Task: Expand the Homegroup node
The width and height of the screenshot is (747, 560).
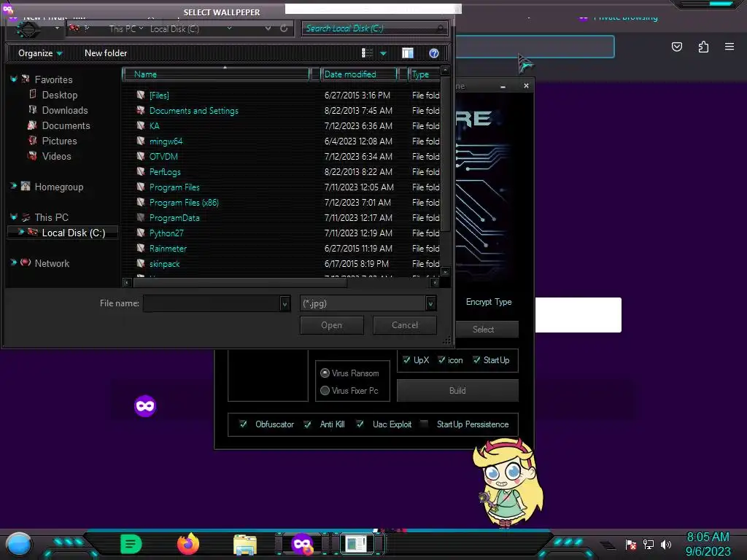Action: point(13,186)
